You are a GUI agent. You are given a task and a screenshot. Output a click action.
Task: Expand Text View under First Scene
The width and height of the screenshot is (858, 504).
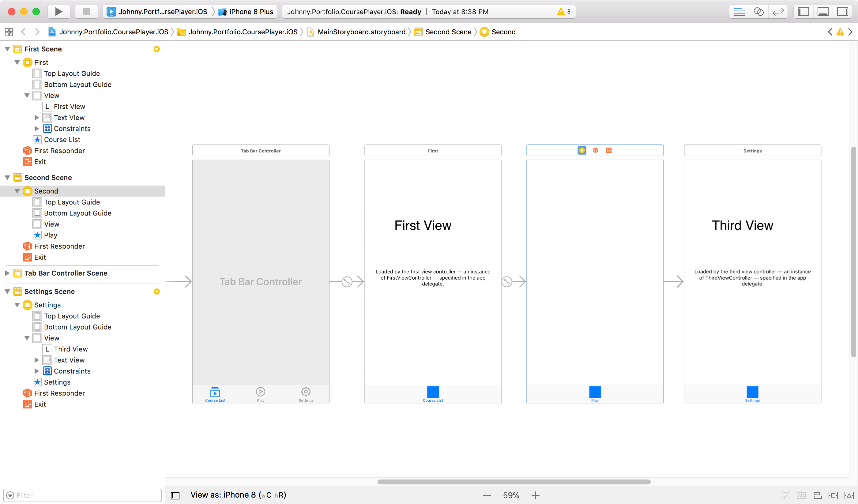[x=37, y=118]
